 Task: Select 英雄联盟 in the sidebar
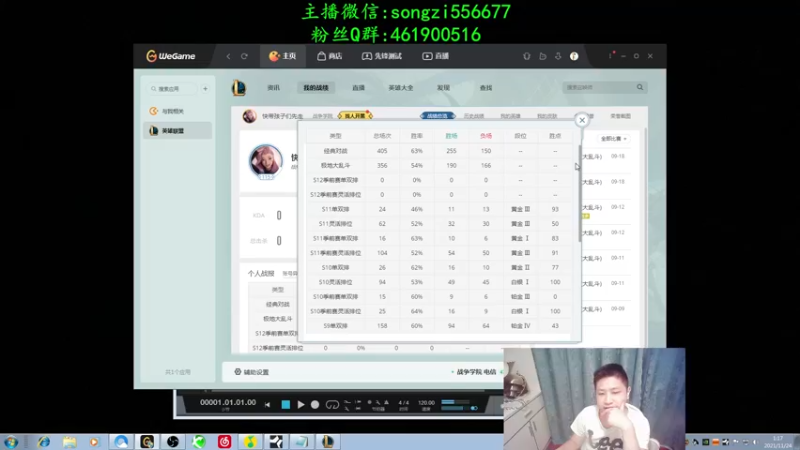[x=177, y=131]
